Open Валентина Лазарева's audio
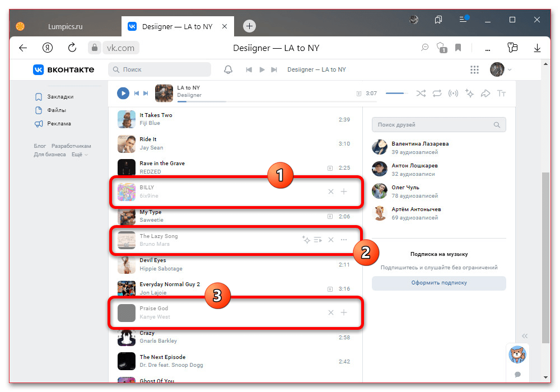This screenshot has height=392, width=560. click(x=438, y=147)
